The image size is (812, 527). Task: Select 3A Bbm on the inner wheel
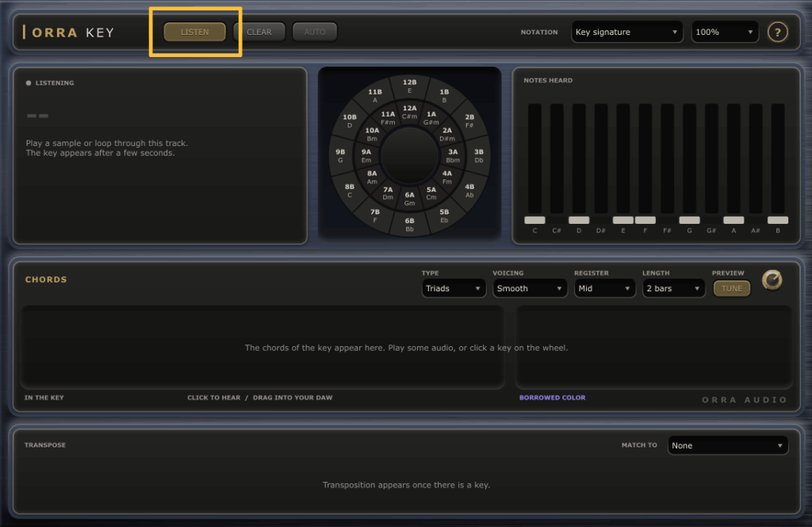(x=453, y=156)
